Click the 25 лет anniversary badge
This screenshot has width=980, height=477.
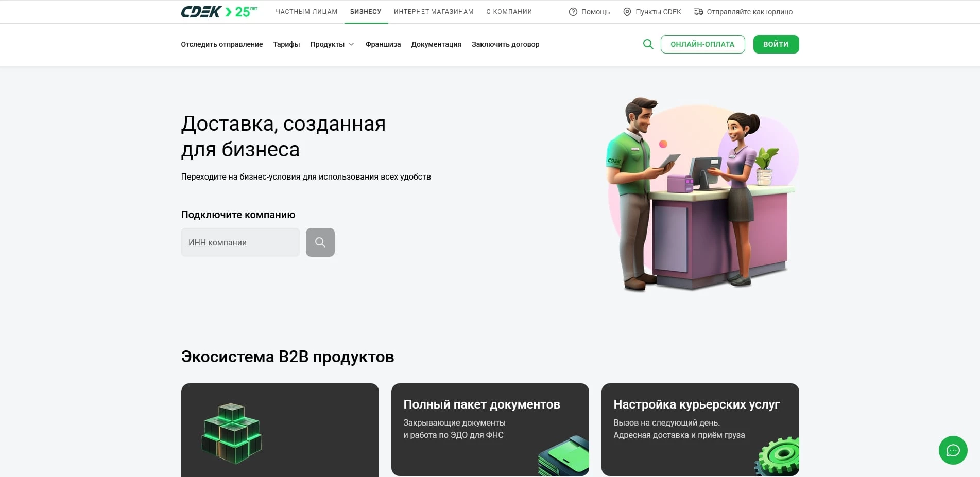[x=242, y=10]
